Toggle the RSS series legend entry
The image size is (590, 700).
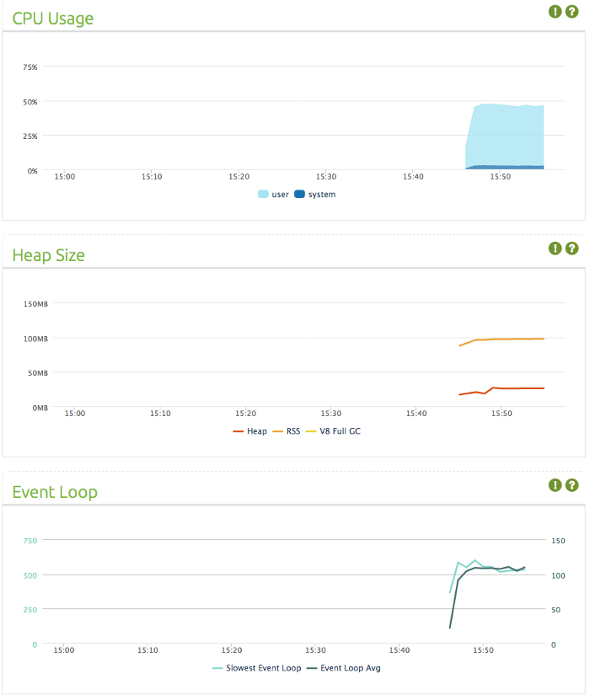[287, 431]
